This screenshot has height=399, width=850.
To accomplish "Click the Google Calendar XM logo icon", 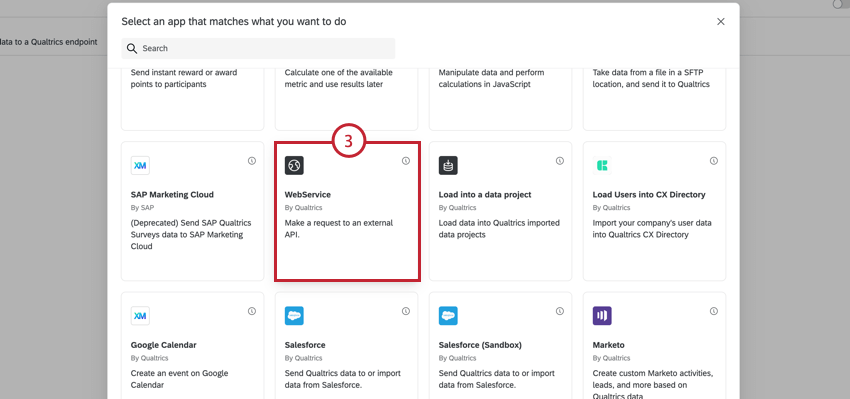I will 140,316.
